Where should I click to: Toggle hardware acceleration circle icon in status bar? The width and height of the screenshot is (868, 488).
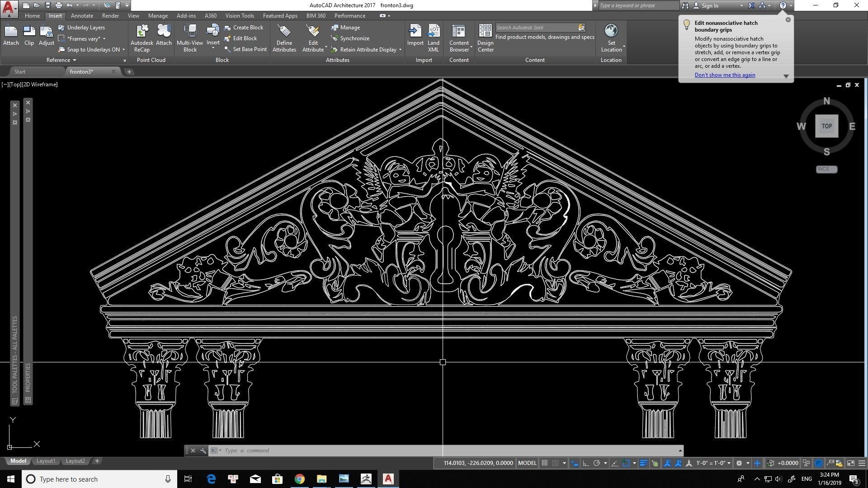(819, 463)
